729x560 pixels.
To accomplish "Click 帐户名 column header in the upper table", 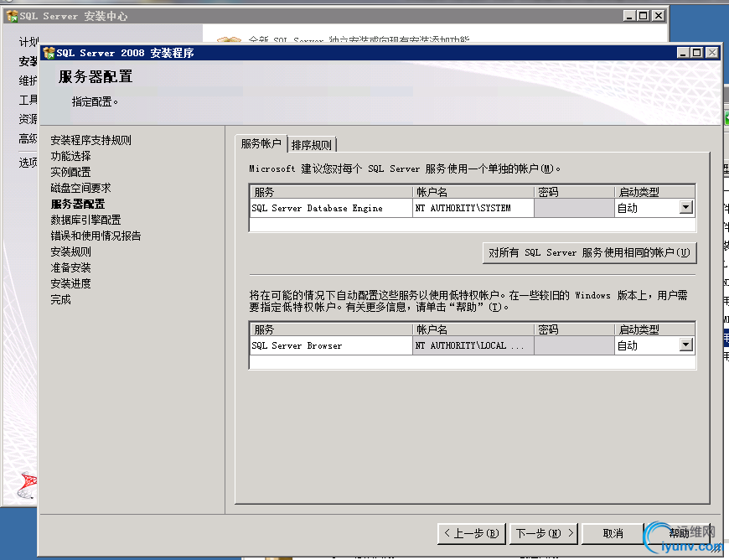I will coord(473,192).
